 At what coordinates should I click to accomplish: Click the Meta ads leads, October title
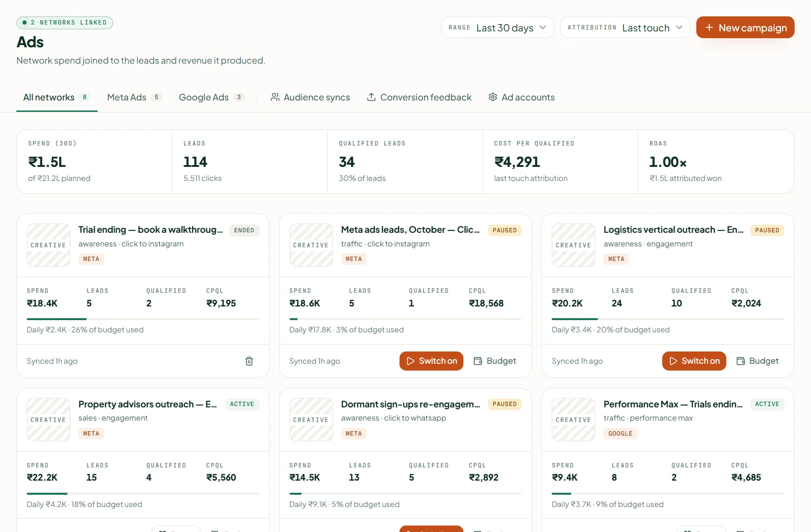tap(411, 230)
